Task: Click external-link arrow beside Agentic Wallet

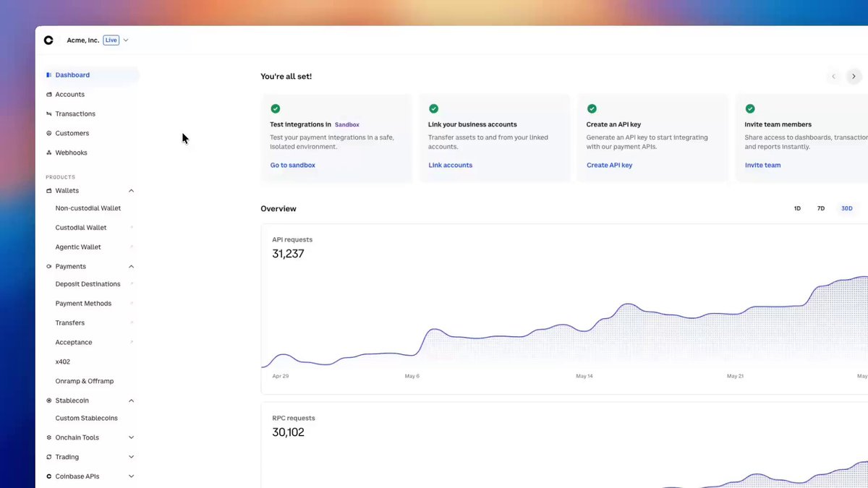Action: click(132, 247)
